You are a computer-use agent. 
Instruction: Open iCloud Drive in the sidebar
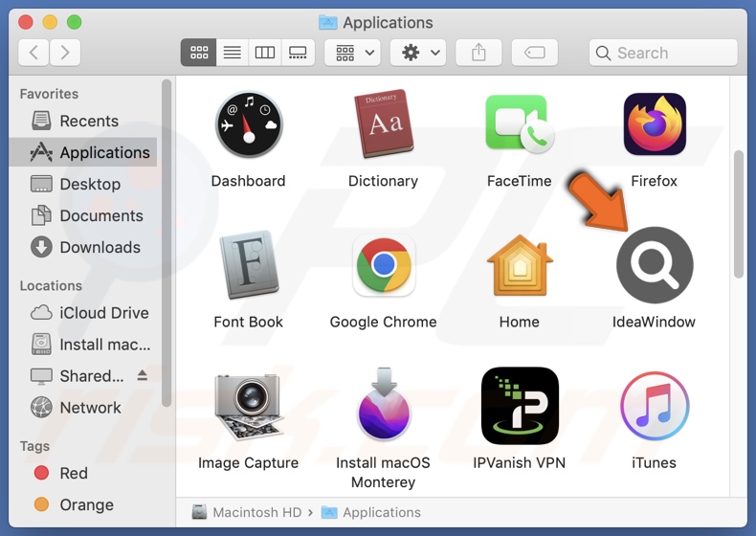pyautogui.click(x=82, y=313)
